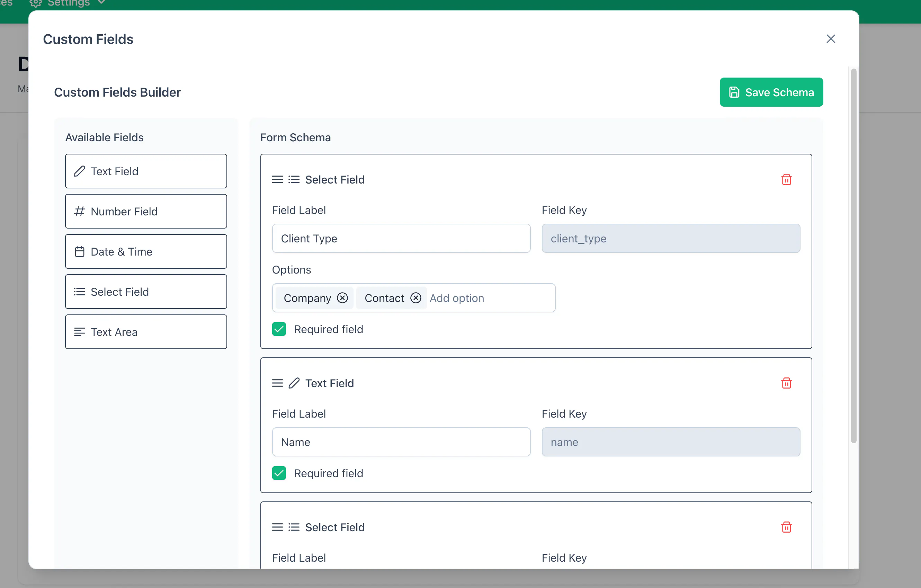Image resolution: width=921 pixels, height=588 pixels.
Task: Click the pencil icon beside Name's Text Field title
Action: click(x=294, y=383)
